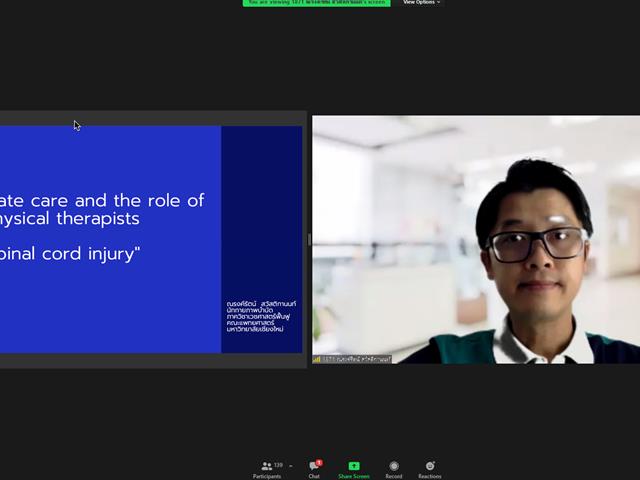
Task: Open the Participants panel
Action: click(x=267, y=470)
